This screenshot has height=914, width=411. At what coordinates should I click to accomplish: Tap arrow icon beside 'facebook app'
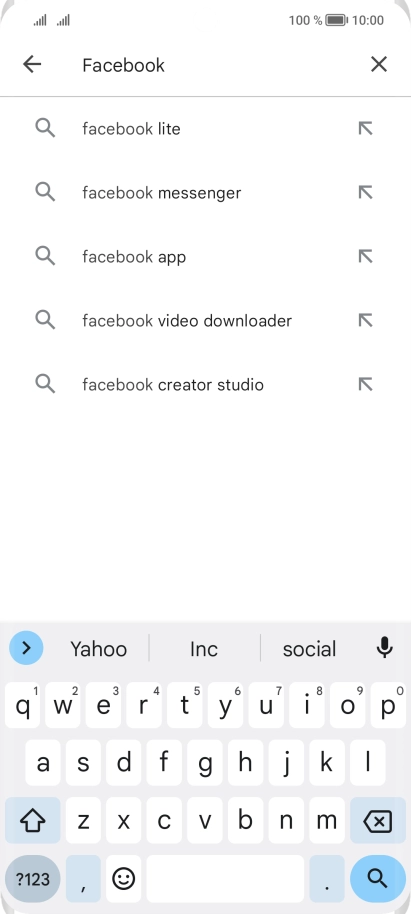pyautogui.click(x=365, y=256)
